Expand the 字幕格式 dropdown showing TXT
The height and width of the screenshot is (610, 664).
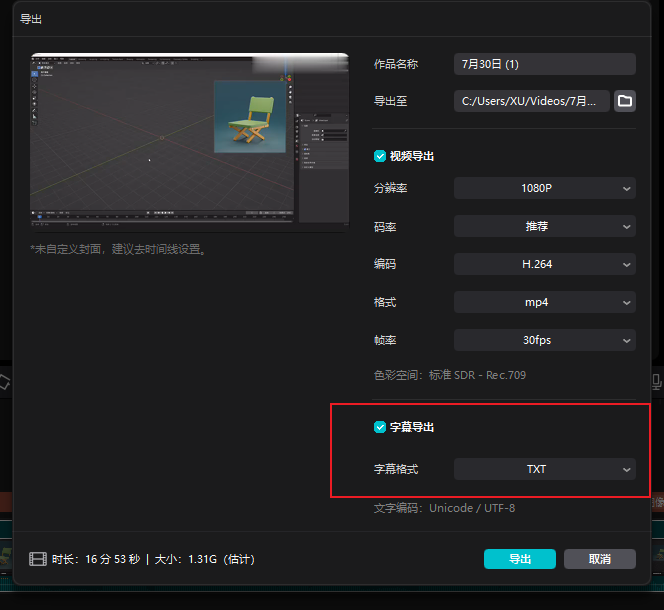tap(544, 469)
